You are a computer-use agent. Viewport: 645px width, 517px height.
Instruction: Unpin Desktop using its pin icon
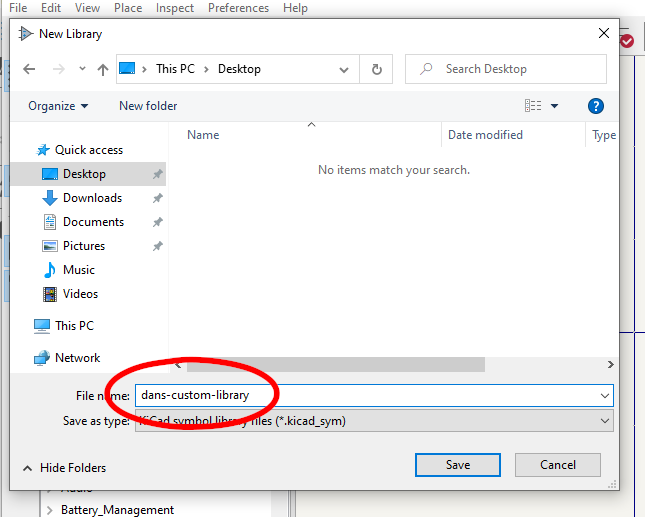point(158,174)
